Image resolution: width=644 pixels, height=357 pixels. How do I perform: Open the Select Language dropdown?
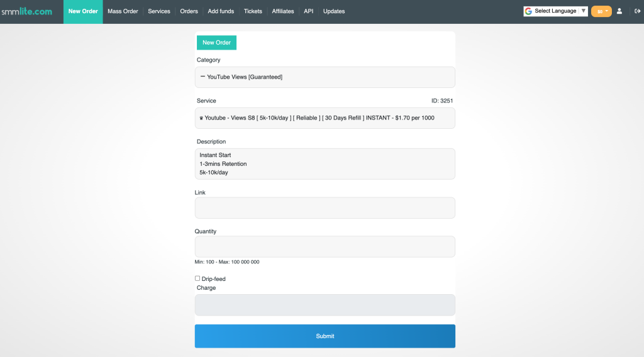(556, 11)
